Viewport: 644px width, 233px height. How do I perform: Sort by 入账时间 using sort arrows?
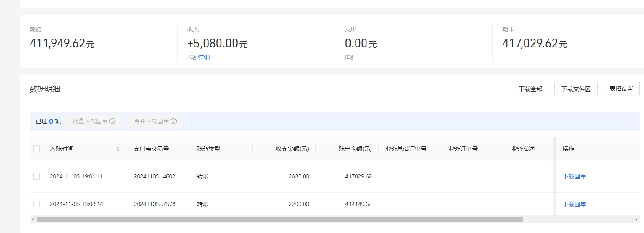(x=118, y=149)
